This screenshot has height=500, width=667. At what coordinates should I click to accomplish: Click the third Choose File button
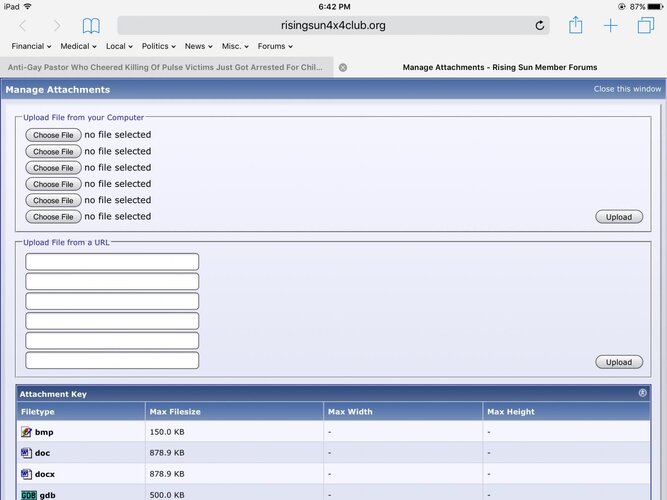(53, 168)
